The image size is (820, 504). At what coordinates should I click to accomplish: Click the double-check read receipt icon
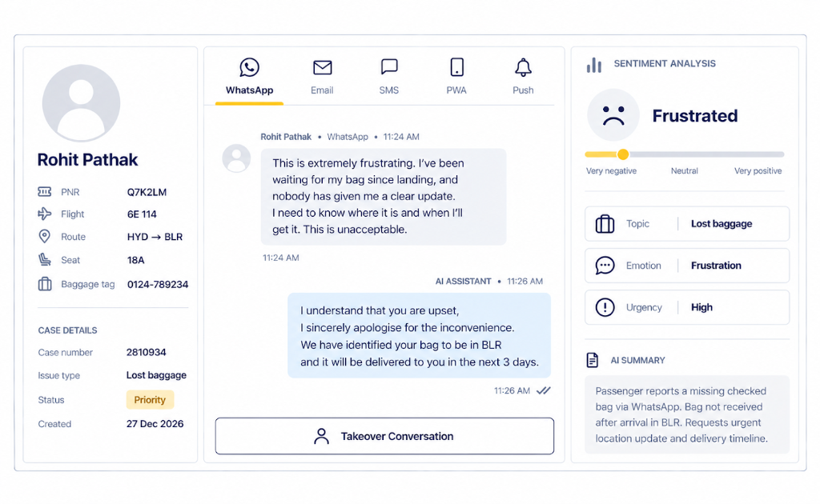[544, 390]
